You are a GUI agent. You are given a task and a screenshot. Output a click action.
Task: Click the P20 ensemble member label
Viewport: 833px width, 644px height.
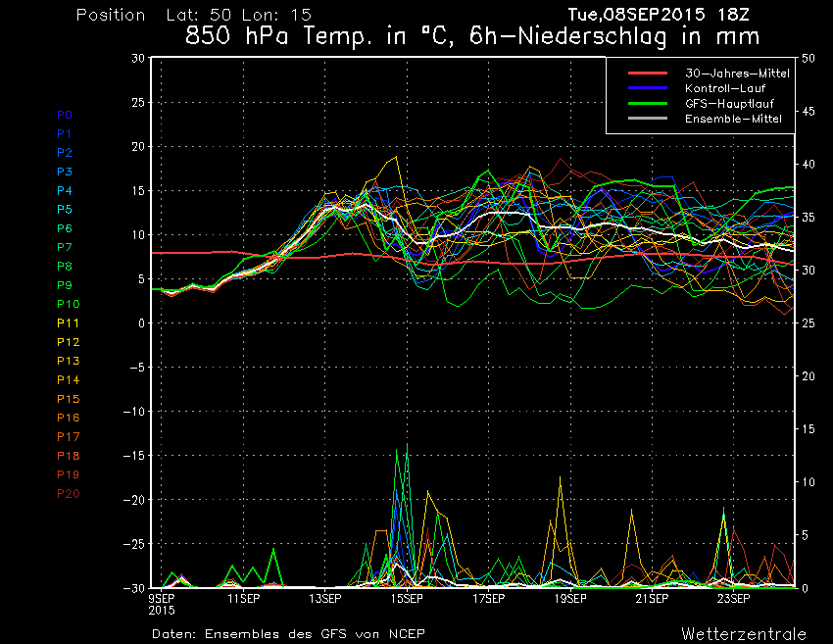point(68,494)
